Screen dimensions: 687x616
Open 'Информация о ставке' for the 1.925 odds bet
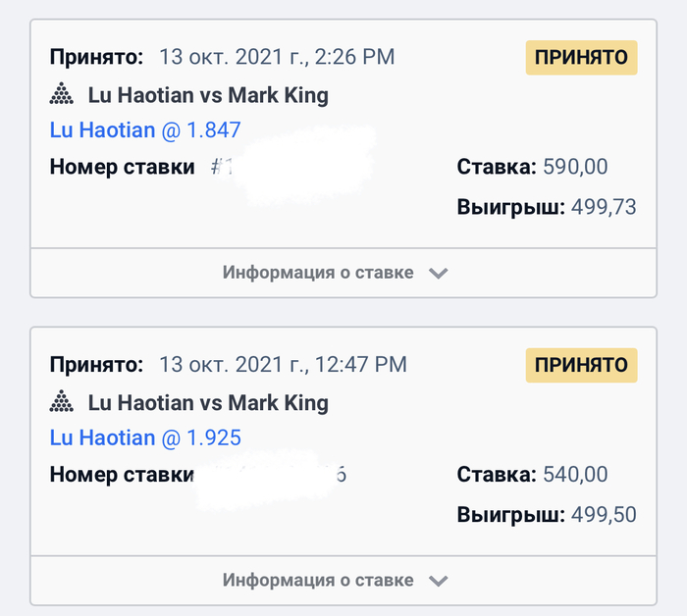318,581
